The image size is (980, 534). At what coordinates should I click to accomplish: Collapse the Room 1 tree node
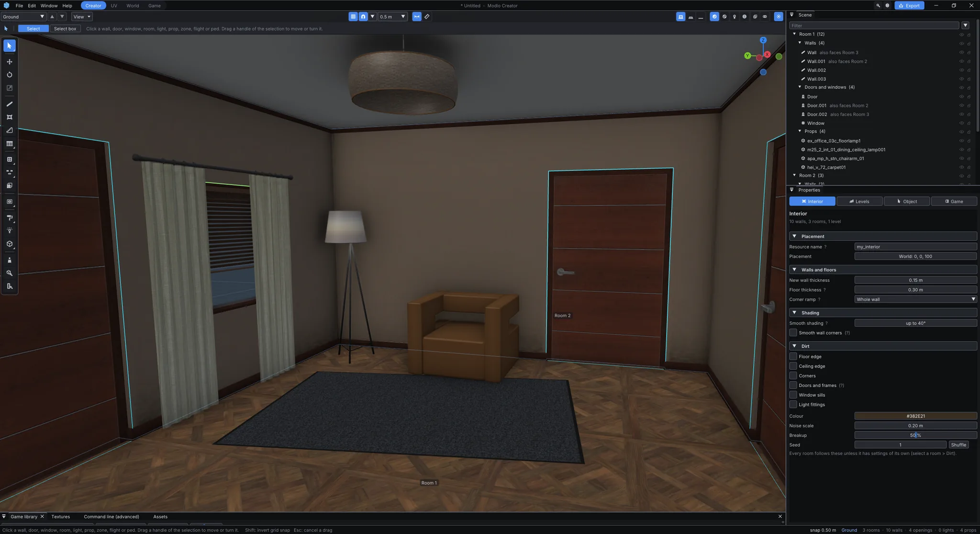(x=795, y=34)
